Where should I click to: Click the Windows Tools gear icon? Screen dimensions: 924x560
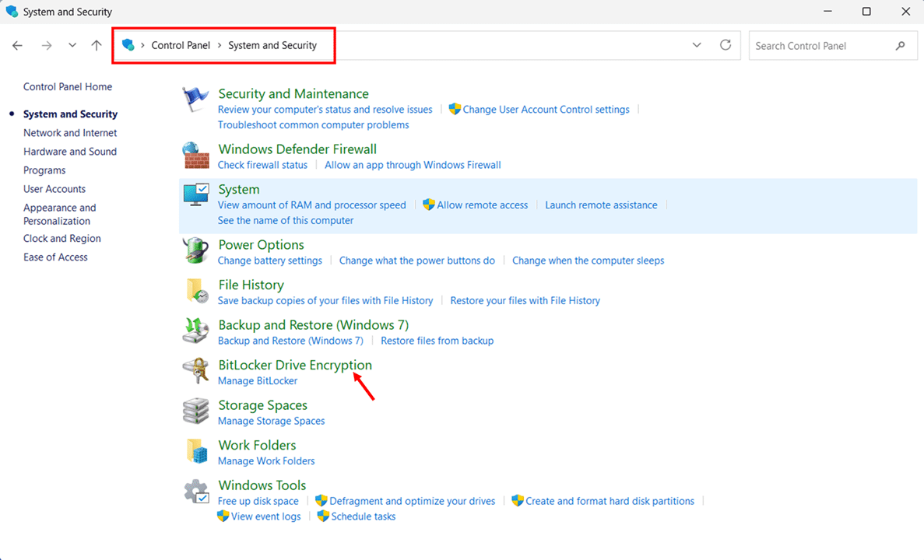click(195, 492)
